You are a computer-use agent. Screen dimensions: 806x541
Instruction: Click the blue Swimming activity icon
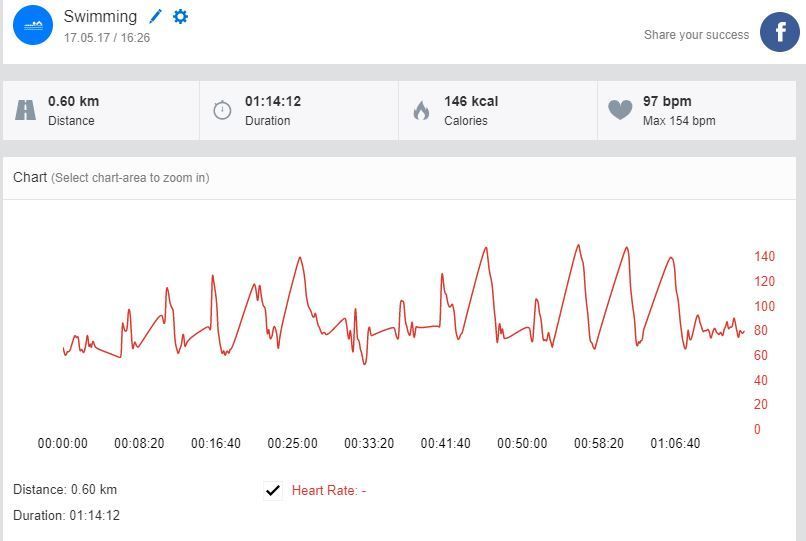[x=33, y=25]
